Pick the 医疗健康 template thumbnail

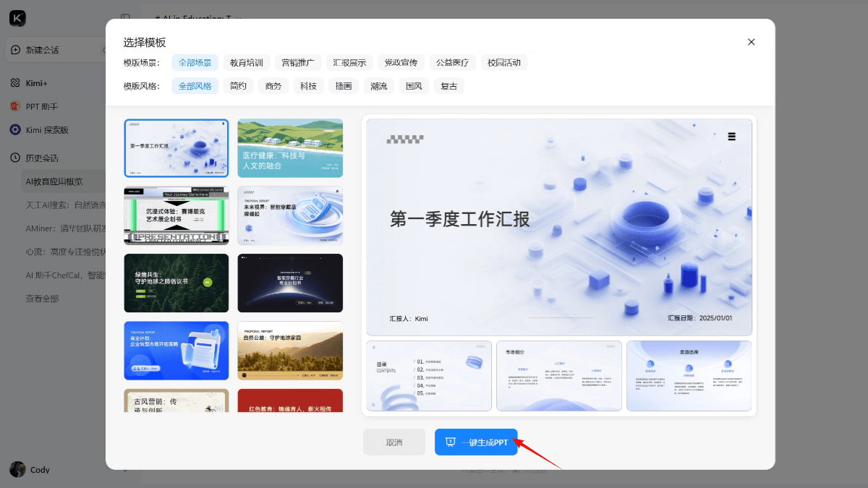click(290, 148)
